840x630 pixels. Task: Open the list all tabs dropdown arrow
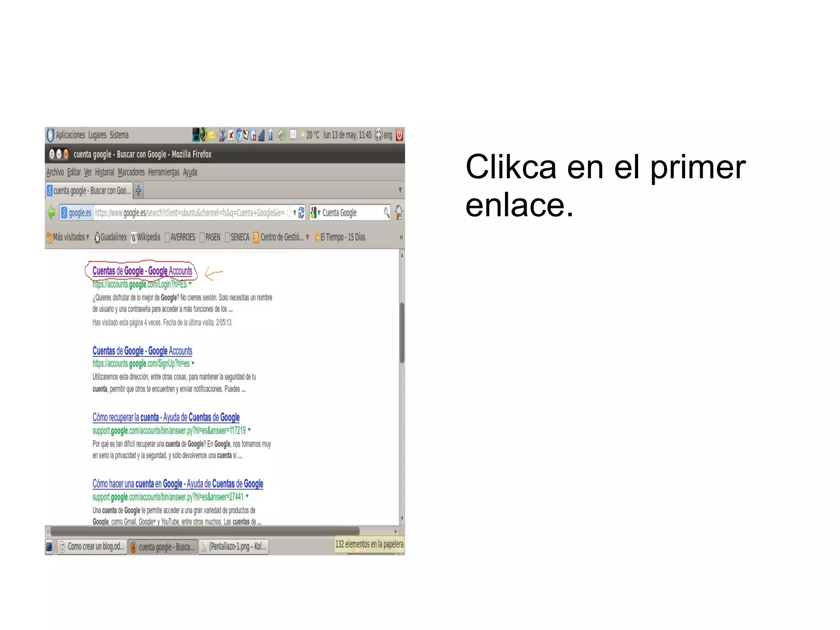tap(400, 190)
